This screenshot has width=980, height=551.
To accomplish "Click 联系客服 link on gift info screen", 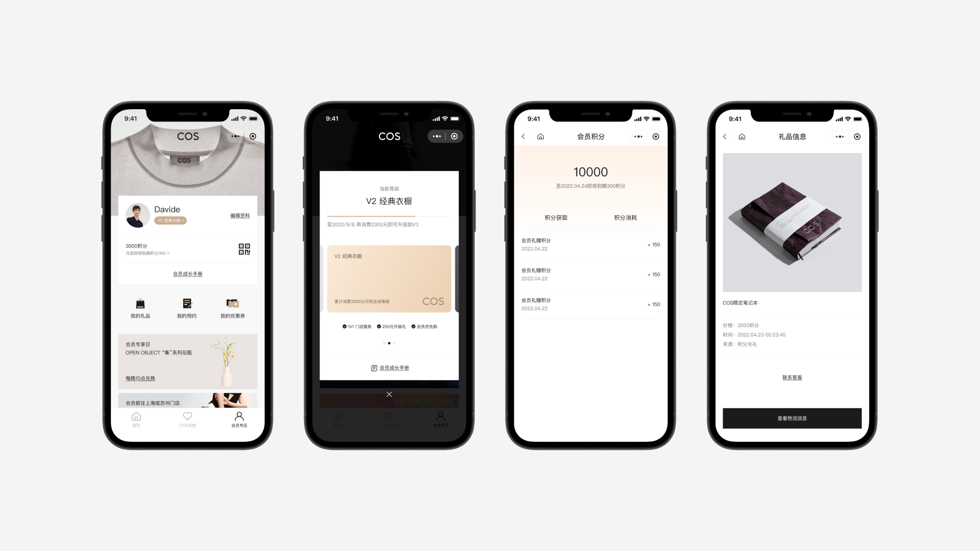I will tap(792, 378).
